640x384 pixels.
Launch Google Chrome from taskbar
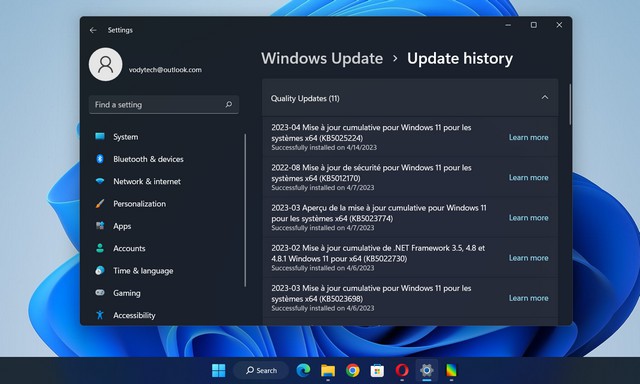pyautogui.click(x=353, y=371)
